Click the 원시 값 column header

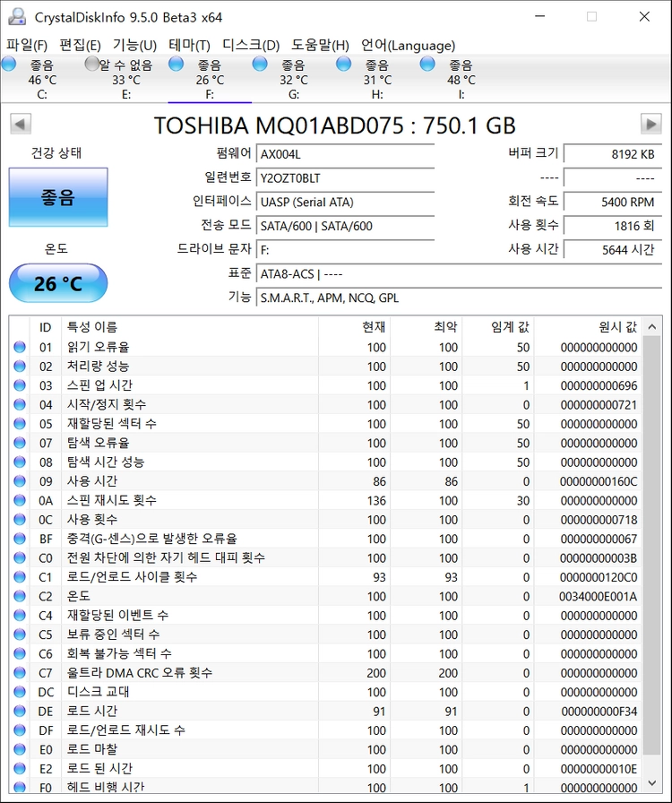coord(588,327)
